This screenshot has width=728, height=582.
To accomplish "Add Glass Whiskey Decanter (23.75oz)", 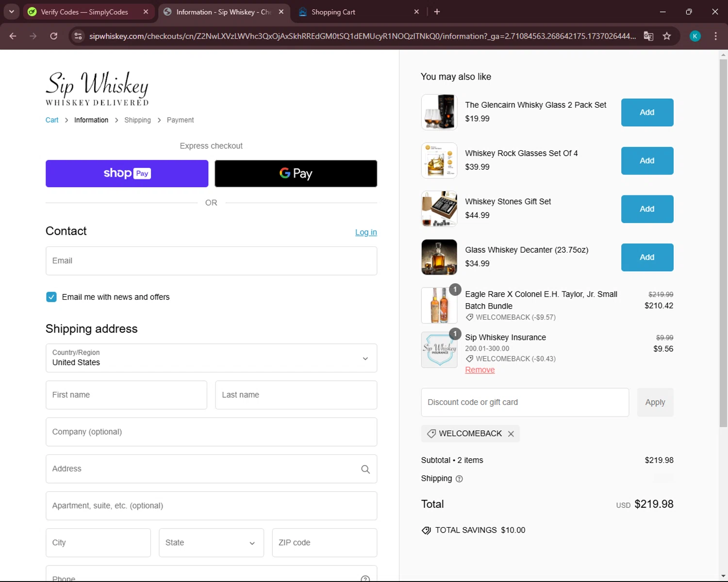I will tap(647, 258).
